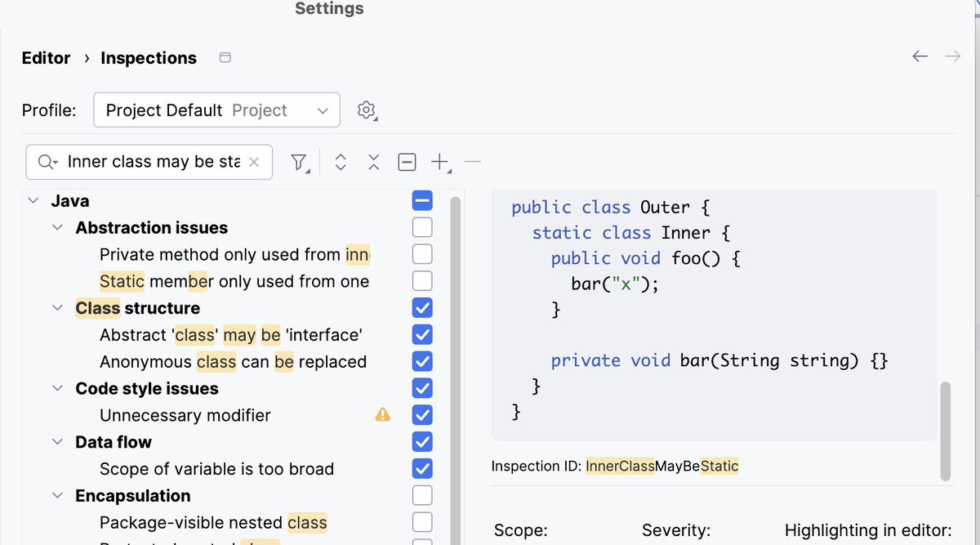Viewport: 980px width, 545px height.
Task: Click the warning icon on Unnecessary modifier
Action: click(x=382, y=415)
